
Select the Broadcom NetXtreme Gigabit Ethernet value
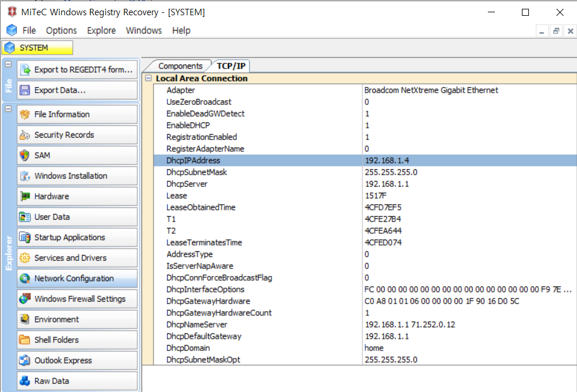click(431, 90)
